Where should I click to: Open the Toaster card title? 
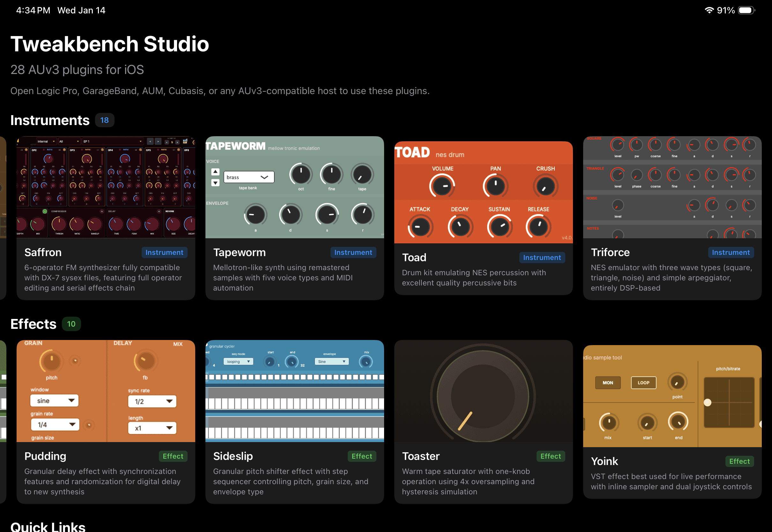[x=421, y=456]
